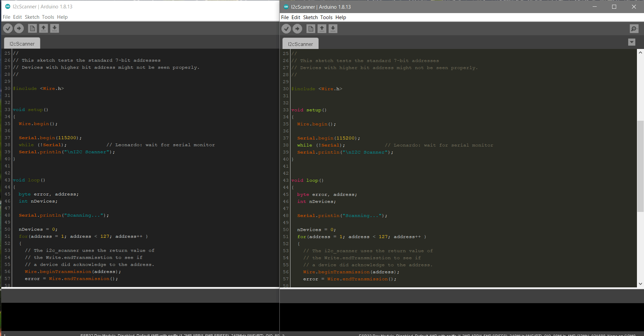Click Upload arrow button in right window
This screenshot has height=336, width=644.
point(297,29)
